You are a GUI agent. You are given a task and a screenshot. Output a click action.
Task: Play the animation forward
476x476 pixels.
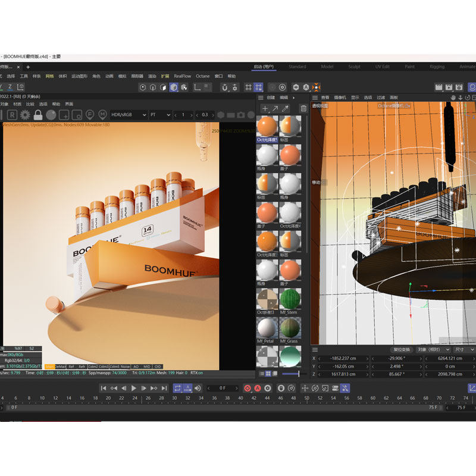click(x=133, y=388)
